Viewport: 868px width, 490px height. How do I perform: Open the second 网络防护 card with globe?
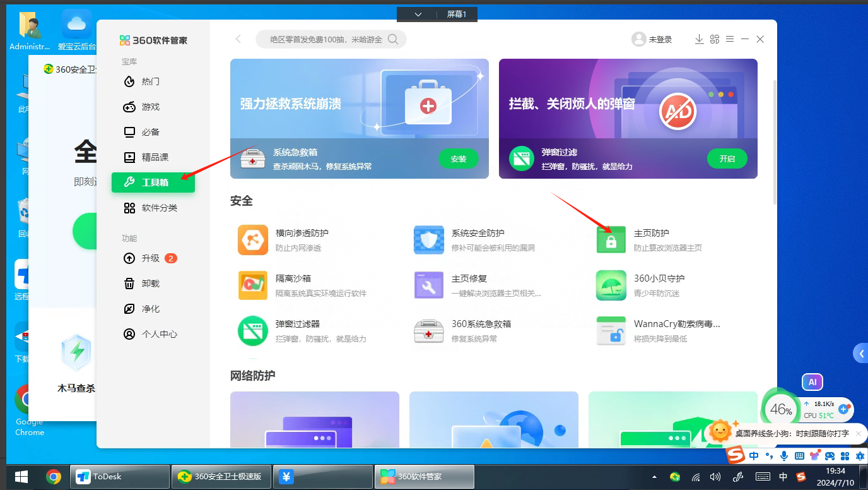click(494, 420)
